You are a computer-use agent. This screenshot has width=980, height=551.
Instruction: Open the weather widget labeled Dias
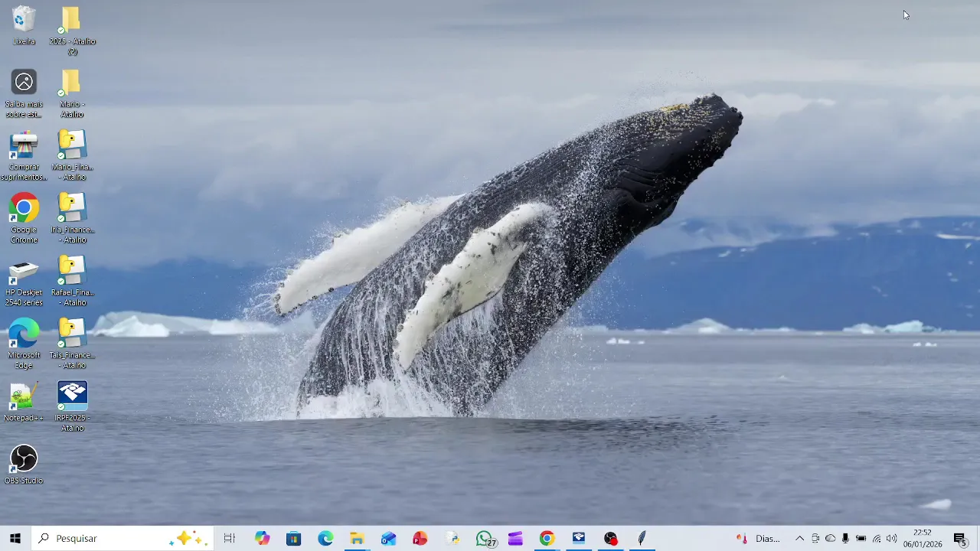[x=758, y=539]
